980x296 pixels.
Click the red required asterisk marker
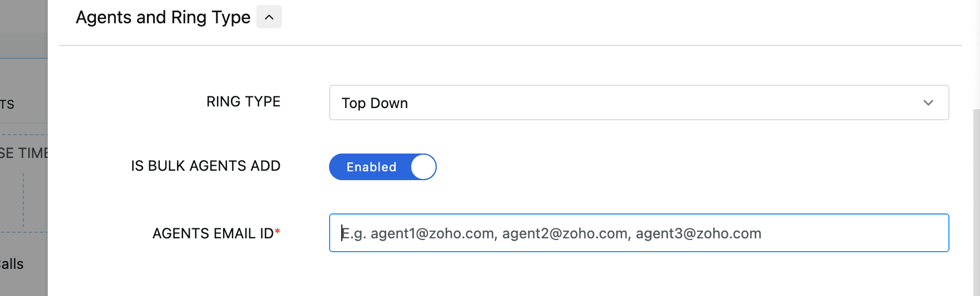pos(277,232)
